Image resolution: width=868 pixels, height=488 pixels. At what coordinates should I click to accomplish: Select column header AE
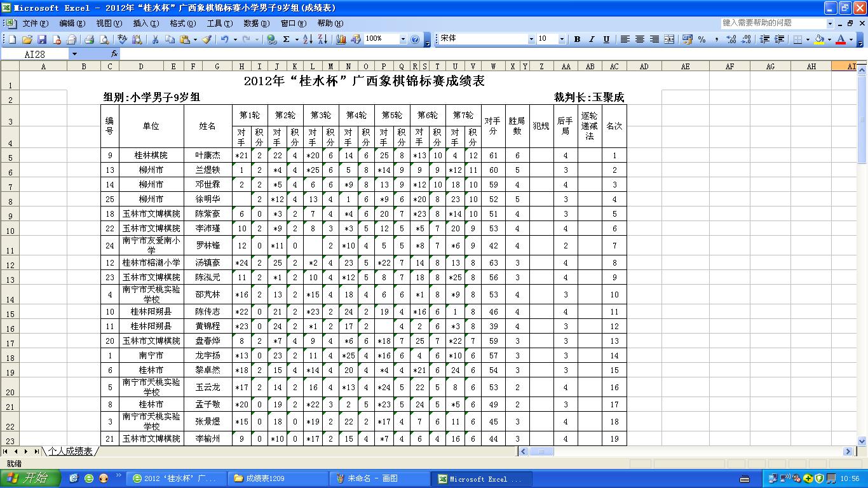pyautogui.click(x=686, y=66)
